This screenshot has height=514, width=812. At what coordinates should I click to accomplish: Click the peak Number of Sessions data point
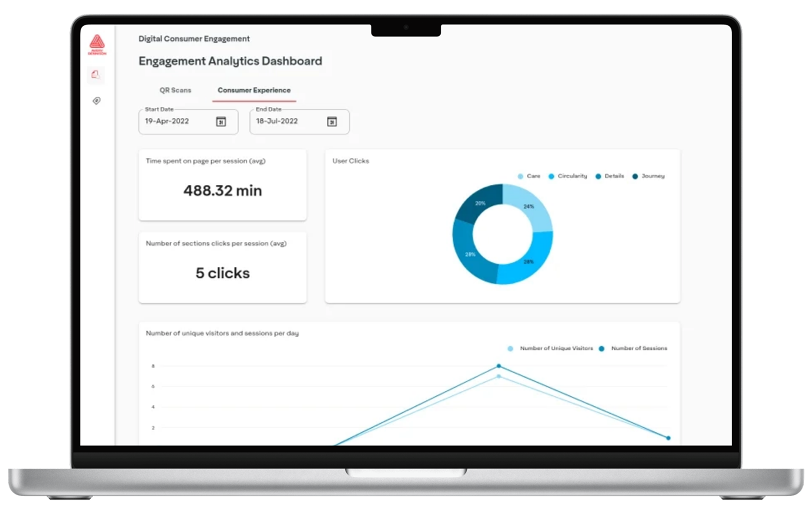click(x=499, y=366)
